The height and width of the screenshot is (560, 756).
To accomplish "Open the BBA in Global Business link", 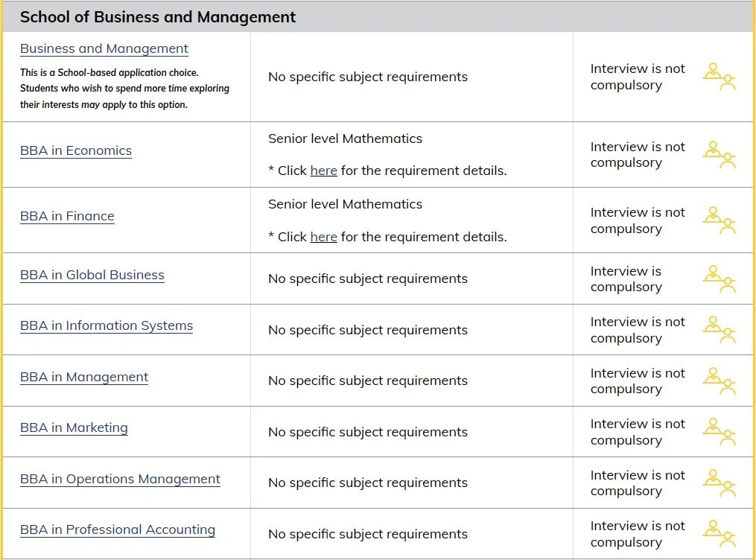I will pos(92,276).
